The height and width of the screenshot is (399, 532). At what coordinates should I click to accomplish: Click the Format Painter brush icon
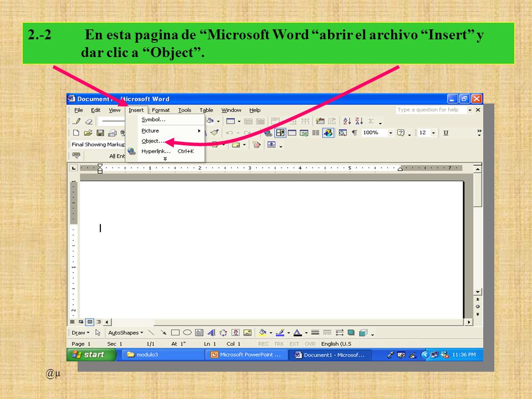(x=214, y=132)
